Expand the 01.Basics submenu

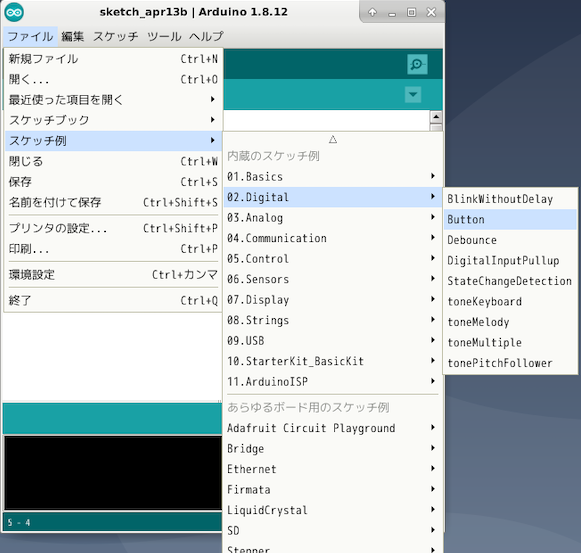pyautogui.click(x=333, y=176)
